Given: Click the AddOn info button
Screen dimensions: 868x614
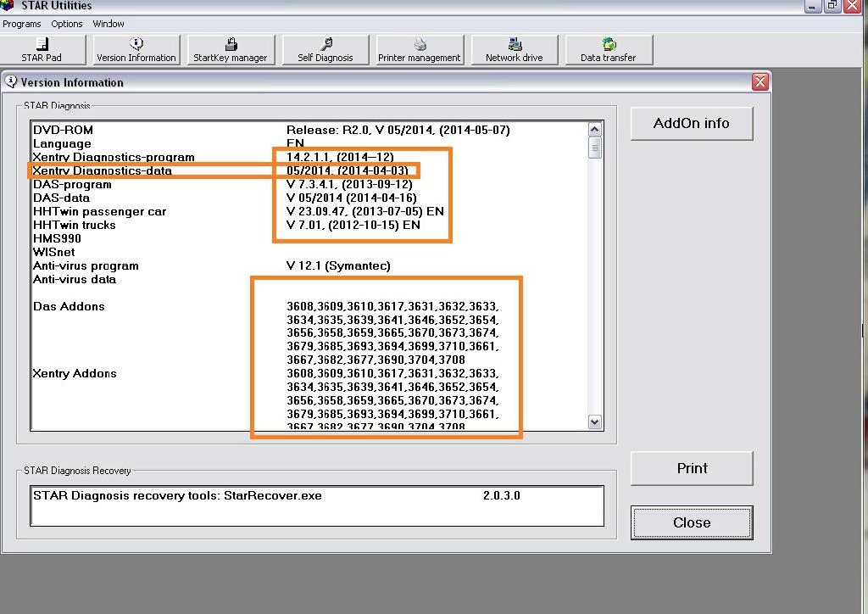Looking at the screenshot, I should (692, 124).
